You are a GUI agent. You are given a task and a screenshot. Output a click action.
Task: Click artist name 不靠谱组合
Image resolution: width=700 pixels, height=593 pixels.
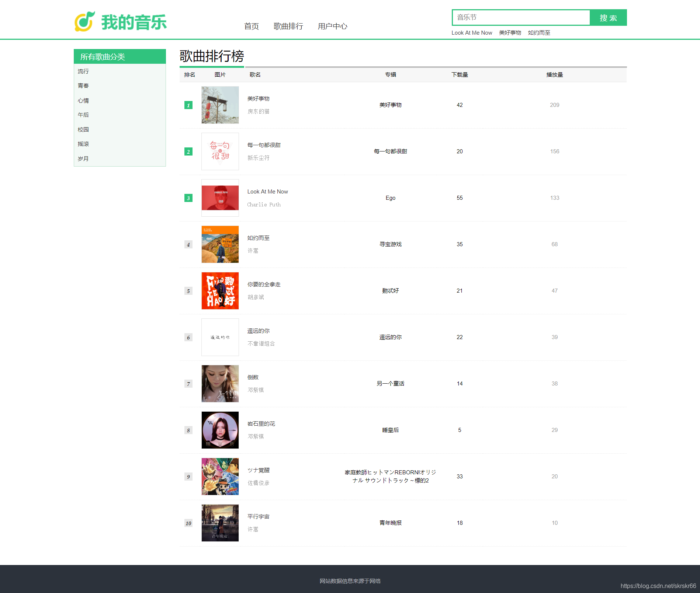pyautogui.click(x=261, y=343)
